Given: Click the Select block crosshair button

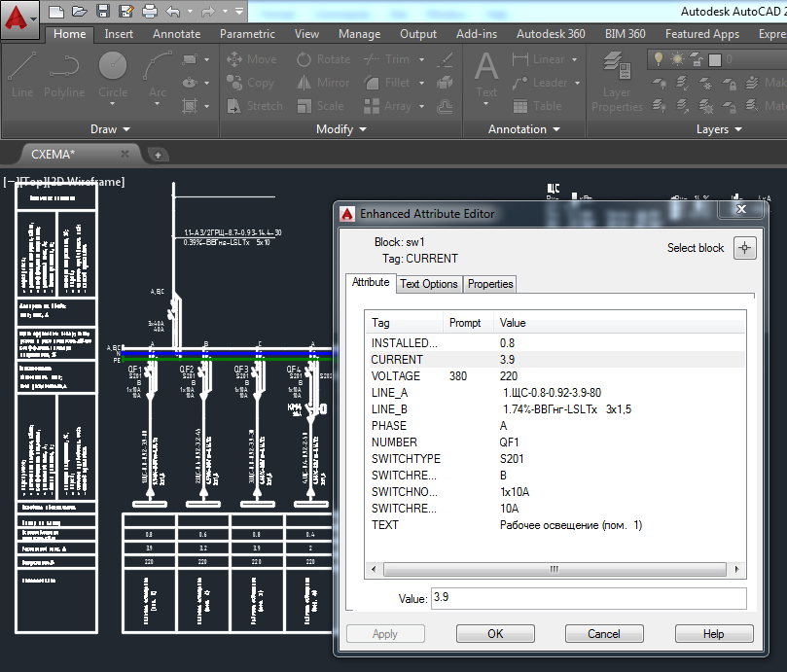Looking at the screenshot, I should coord(745,247).
